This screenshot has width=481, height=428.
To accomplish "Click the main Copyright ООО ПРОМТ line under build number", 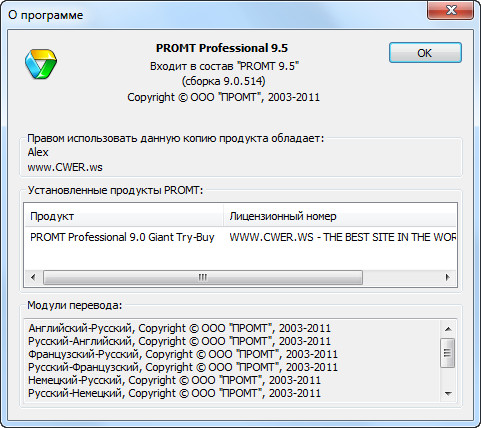I will (224, 97).
